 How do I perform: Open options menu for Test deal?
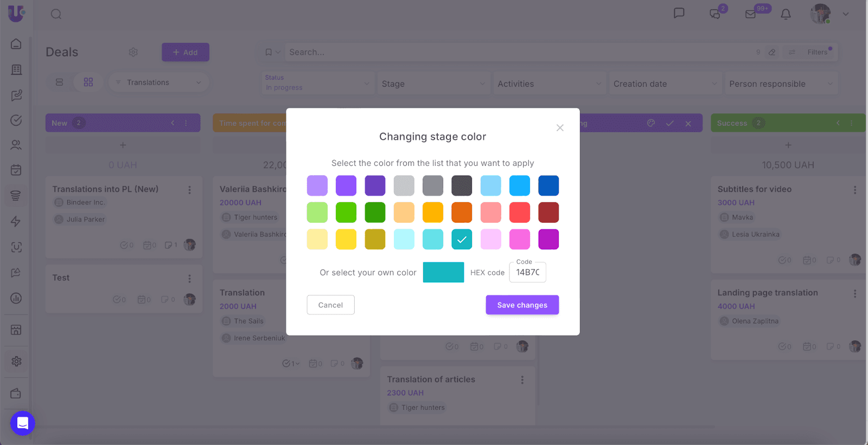coord(189,279)
